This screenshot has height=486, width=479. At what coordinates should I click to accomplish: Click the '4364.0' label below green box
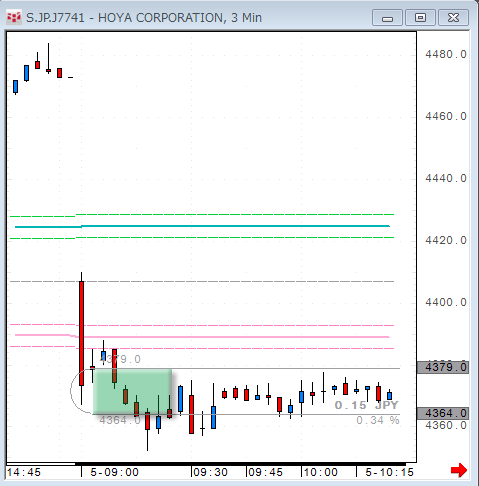[x=120, y=420]
